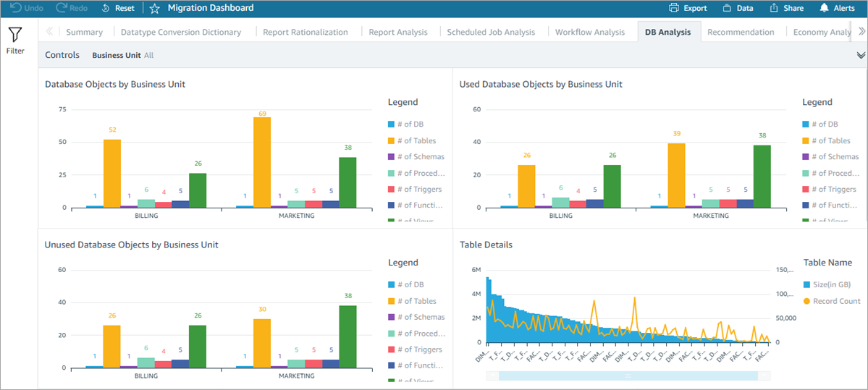The width and height of the screenshot is (868, 390).
Task: Open the Recommendation tab
Action: pyautogui.click(x=741, y=32)
